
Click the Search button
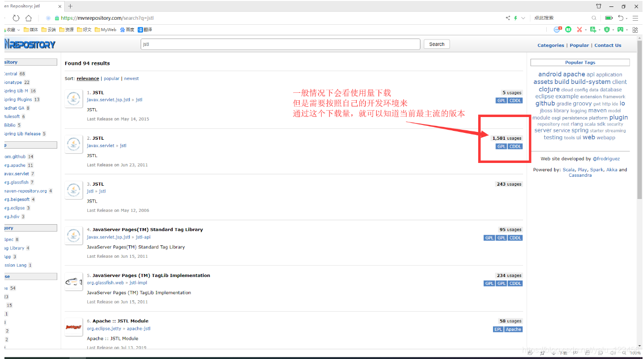coord(436,44)
